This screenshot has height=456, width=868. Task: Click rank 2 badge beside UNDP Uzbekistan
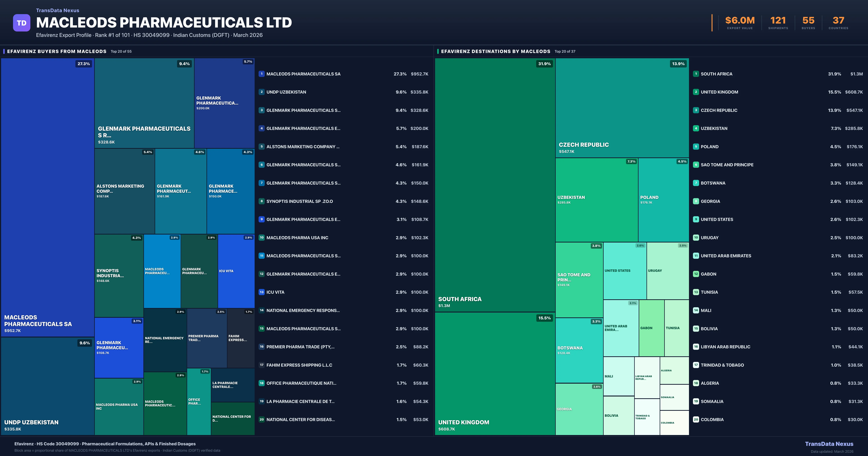tap(261, 92)
